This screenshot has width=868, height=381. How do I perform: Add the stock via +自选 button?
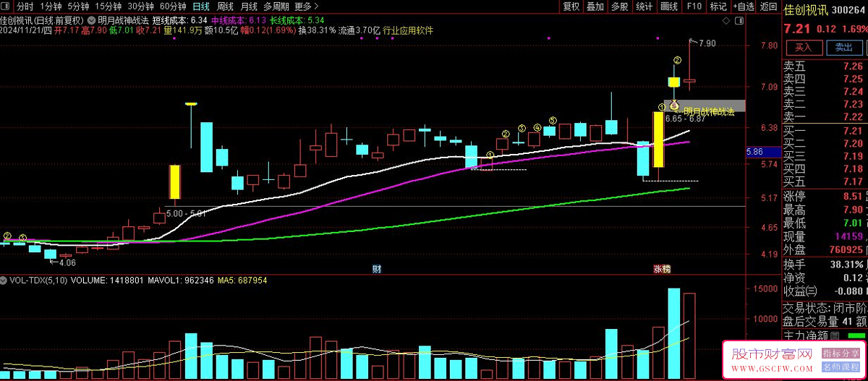point(742,7)
